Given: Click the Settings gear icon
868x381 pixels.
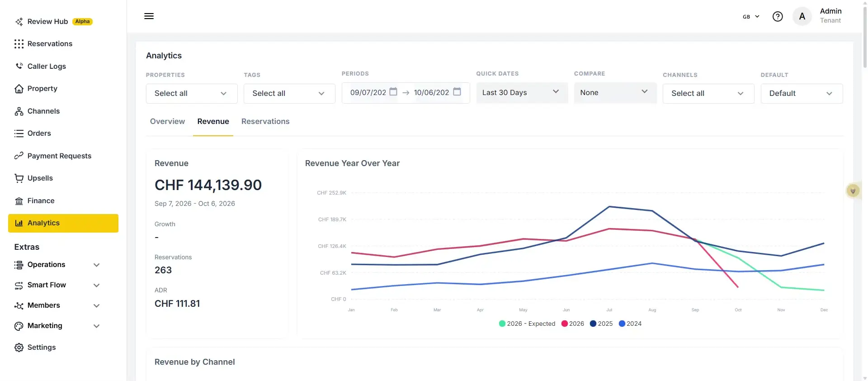Looking at the screenshot, I should (19, 348).
